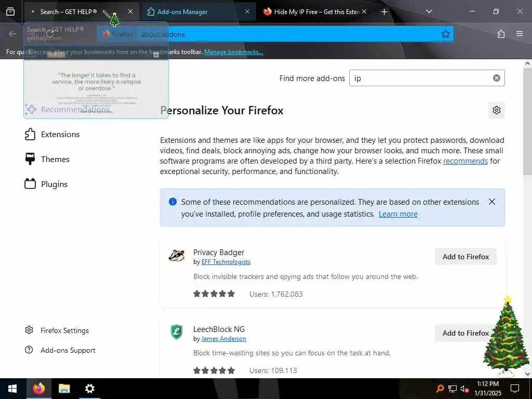532x399 pixels.
Task: Click the Add-ons Support question mark icon
Action: pos(29,350)
